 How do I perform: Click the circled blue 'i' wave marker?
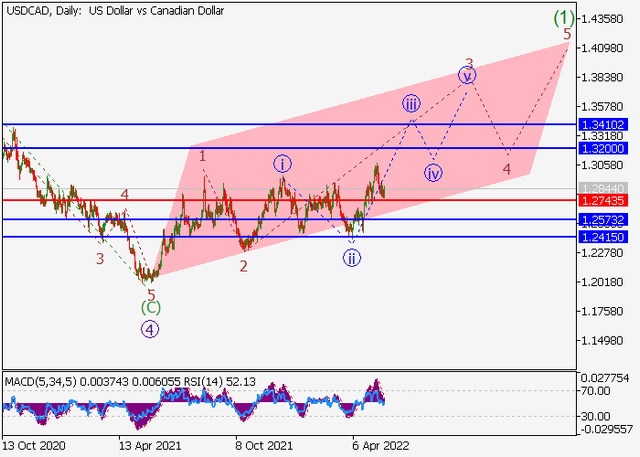click(282, 164)
